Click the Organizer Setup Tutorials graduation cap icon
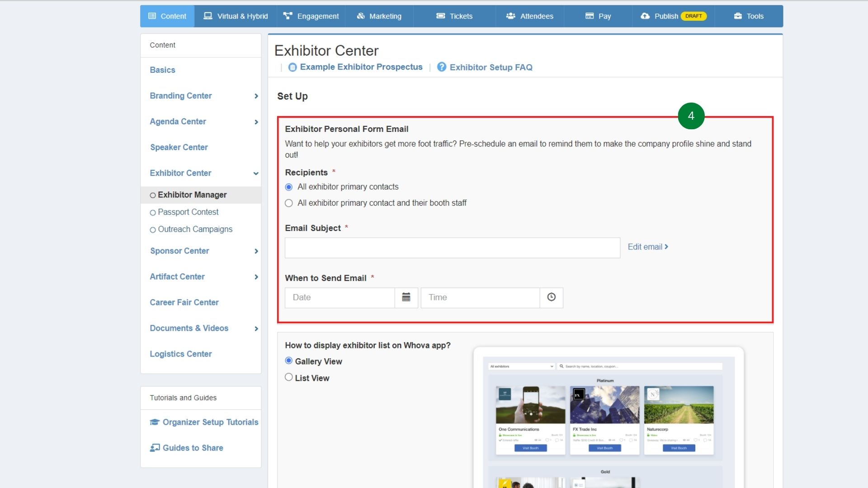The image size is (868, 488). [x=155, y=422]
